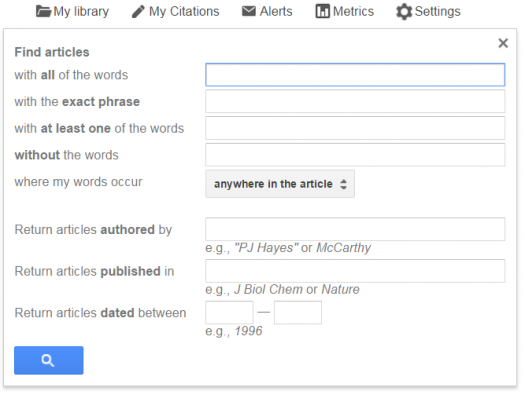The width and height of the screenshot is (525, 395).
Task: Select the 'at least one' words field
Action: pos(355,128)
